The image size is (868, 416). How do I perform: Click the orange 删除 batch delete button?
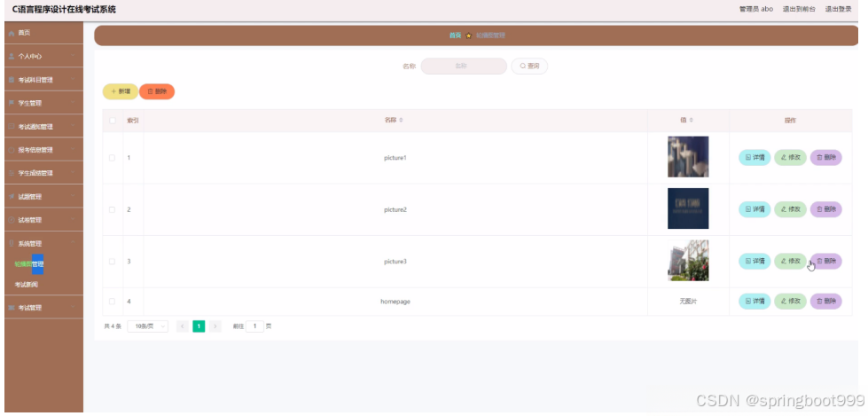click(157, 91)
